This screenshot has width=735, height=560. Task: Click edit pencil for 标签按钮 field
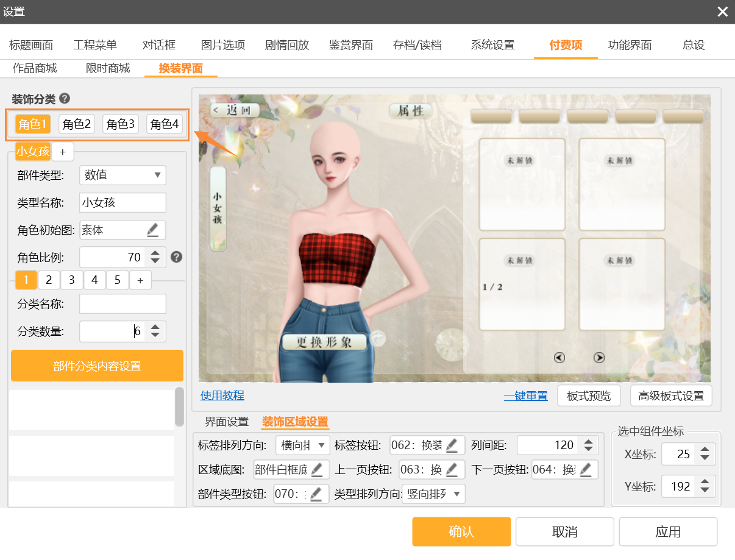coord(452,445)
